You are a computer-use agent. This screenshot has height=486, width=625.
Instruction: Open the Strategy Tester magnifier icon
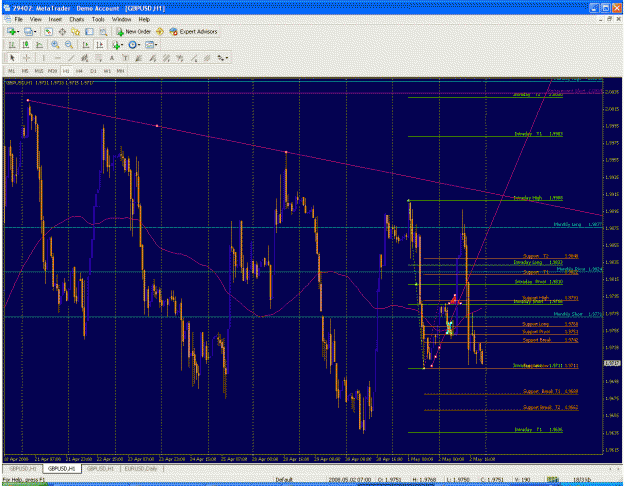click(x=103, y=31)
